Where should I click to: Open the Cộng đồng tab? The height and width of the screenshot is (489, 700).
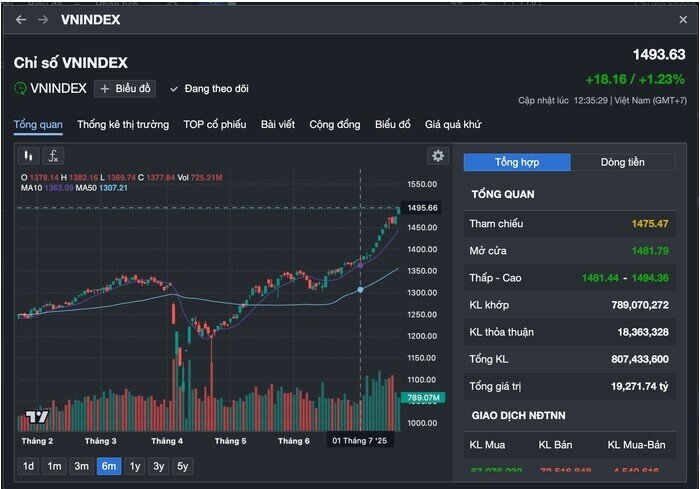point(335,125)
